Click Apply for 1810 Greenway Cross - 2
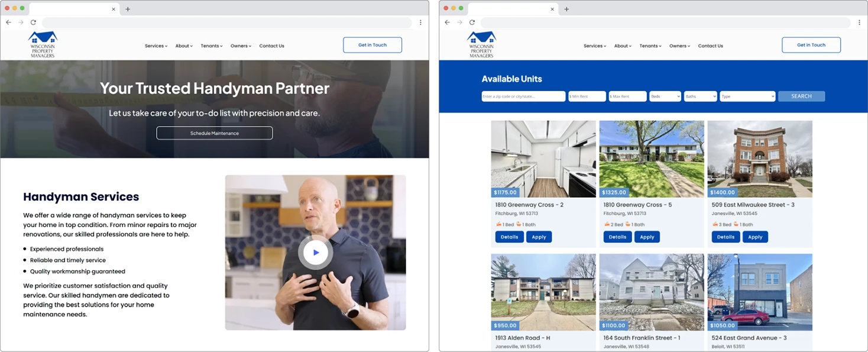 tap(539, 237)
